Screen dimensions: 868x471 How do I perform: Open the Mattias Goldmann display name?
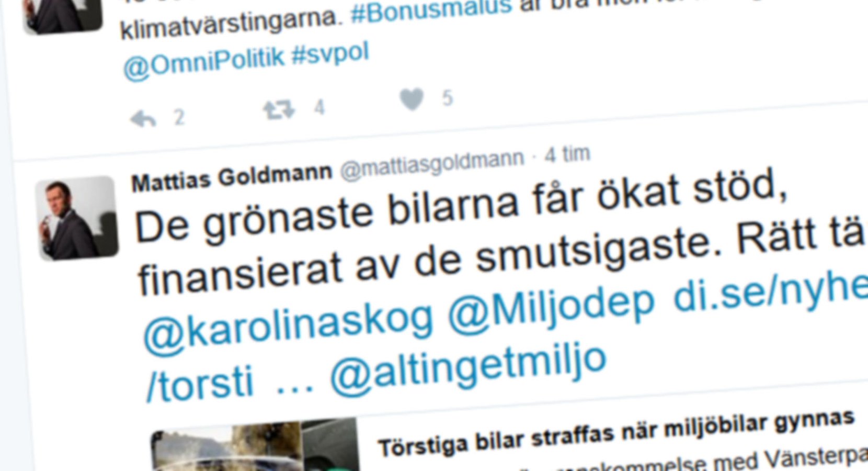coord(232,179)
